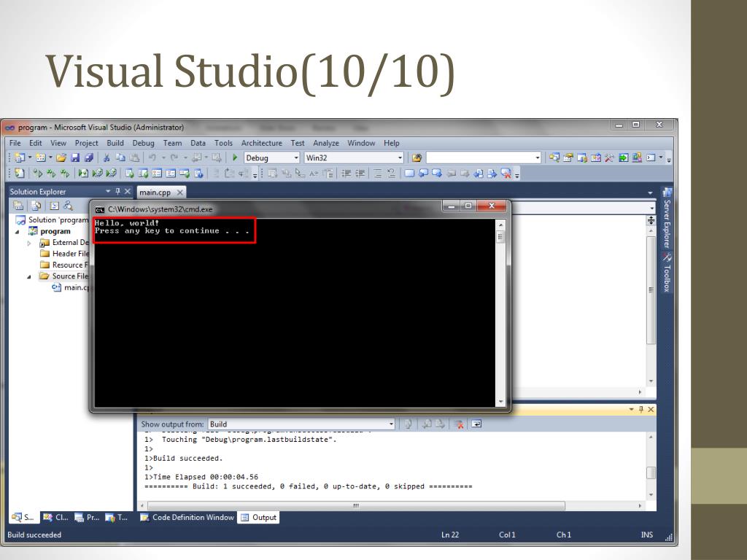The height and width of the screenshot is (560, 747).
Task: Click the Decrease Indent icon
Action: (347, 174)
